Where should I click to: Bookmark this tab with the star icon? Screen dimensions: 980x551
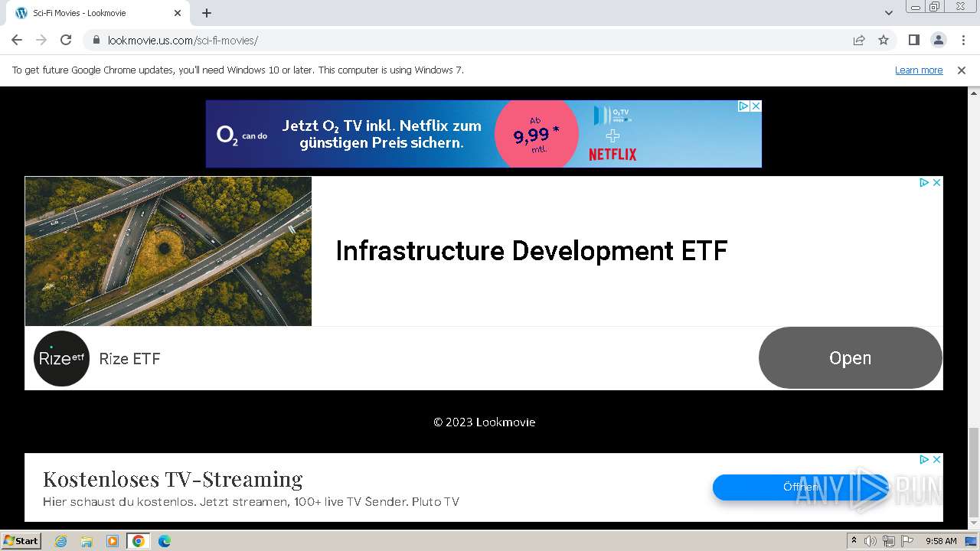[884, 40]
